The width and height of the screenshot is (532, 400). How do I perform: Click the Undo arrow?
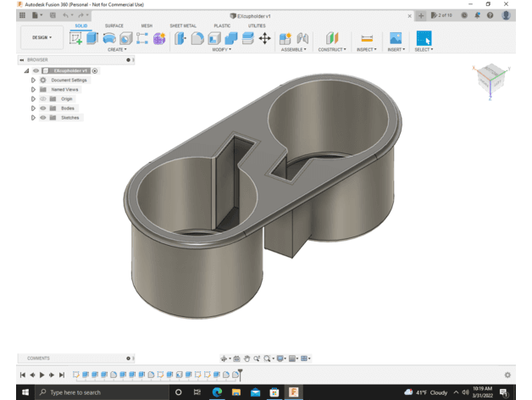(x=65, y=15)
